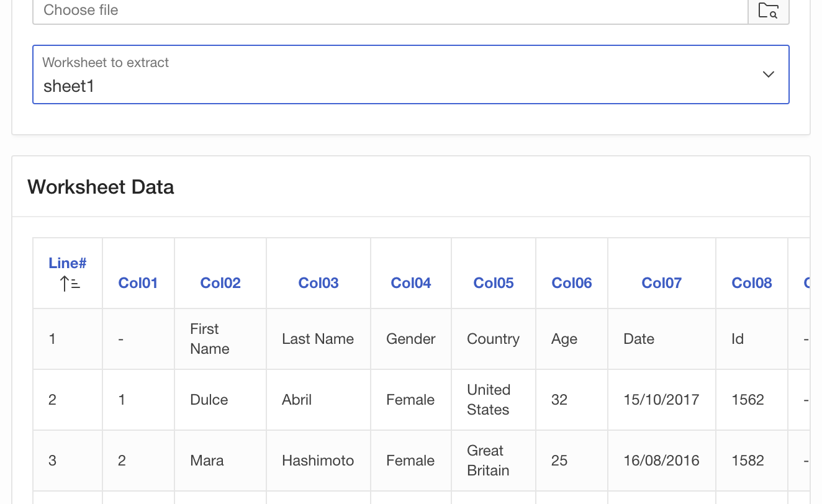Expand the Worksheet to extract dropdown arrow
Screen dimensions: 822x504
pyautogui.click(x=768, y=74)
